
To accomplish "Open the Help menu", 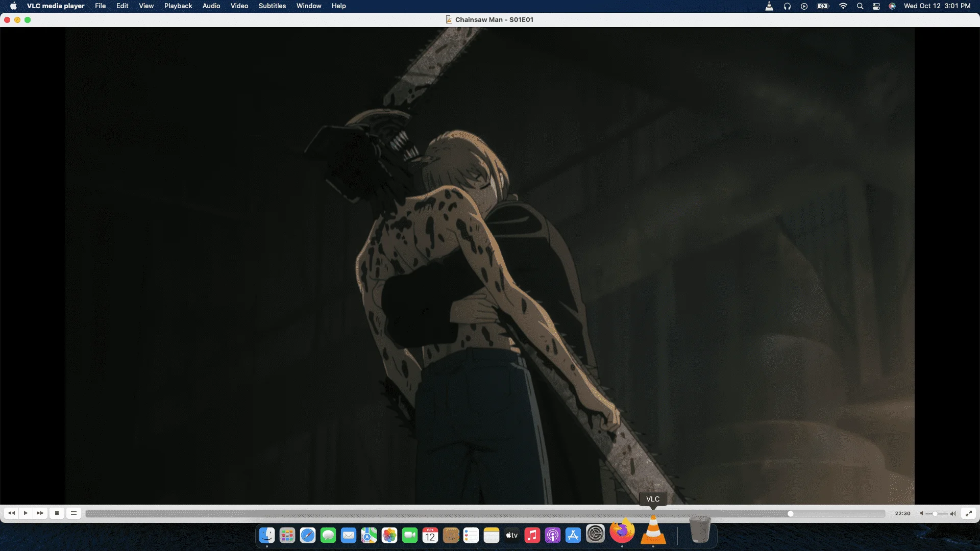I will tap(339, 6).
